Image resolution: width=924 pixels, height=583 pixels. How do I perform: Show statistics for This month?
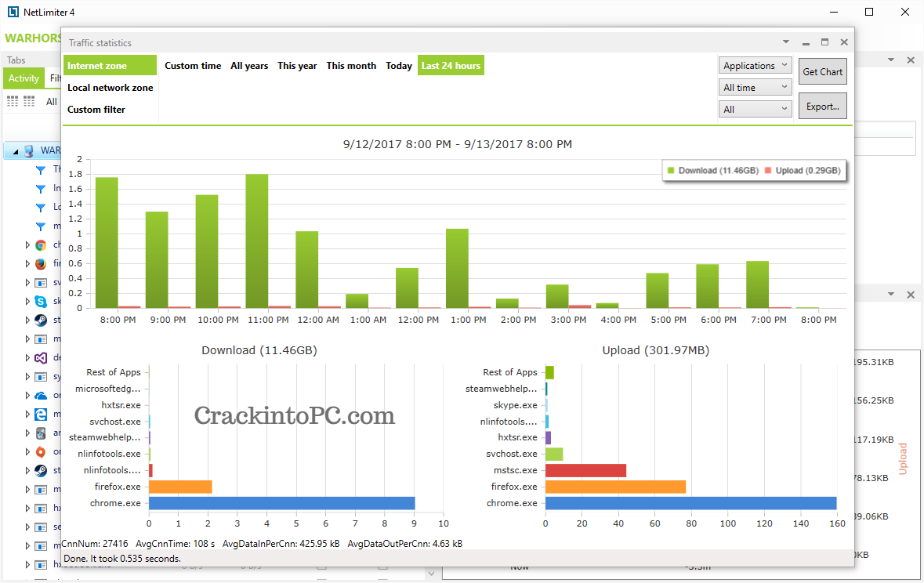point(351,66)
